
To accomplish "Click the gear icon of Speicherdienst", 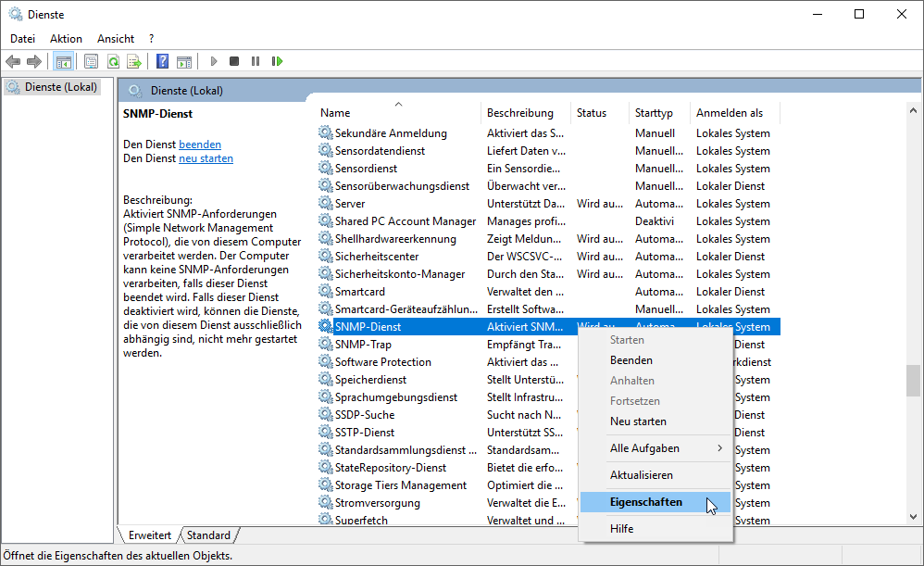I will [x=325, y=380].
